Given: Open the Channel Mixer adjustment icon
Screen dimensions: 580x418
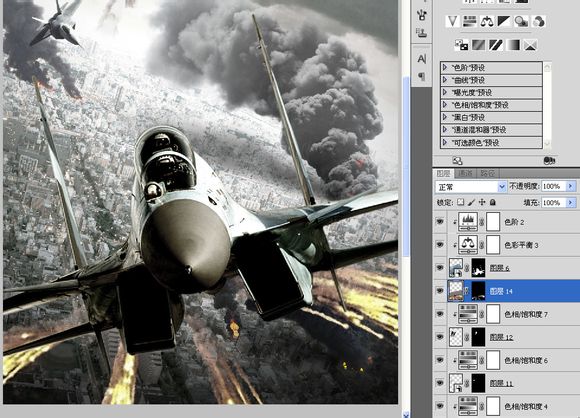Looking at the screenshot, I should pyautogui.click(x=539, y=21).
